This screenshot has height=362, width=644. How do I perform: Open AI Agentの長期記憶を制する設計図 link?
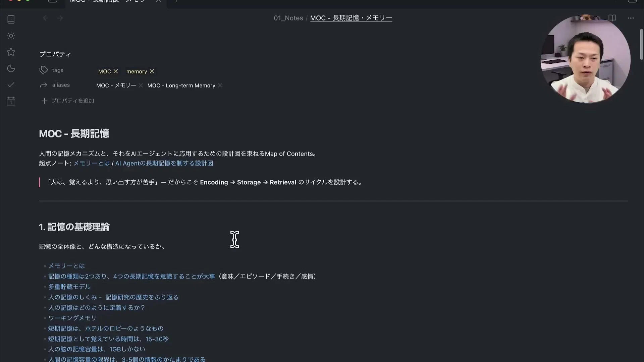[x=164, y=163]
